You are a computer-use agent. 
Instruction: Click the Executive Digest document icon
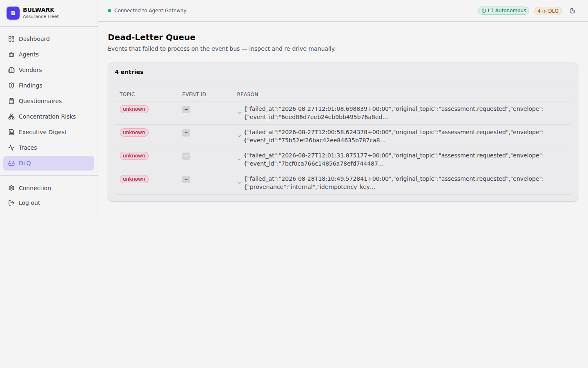pyautogui.click(x=11, y=132)
